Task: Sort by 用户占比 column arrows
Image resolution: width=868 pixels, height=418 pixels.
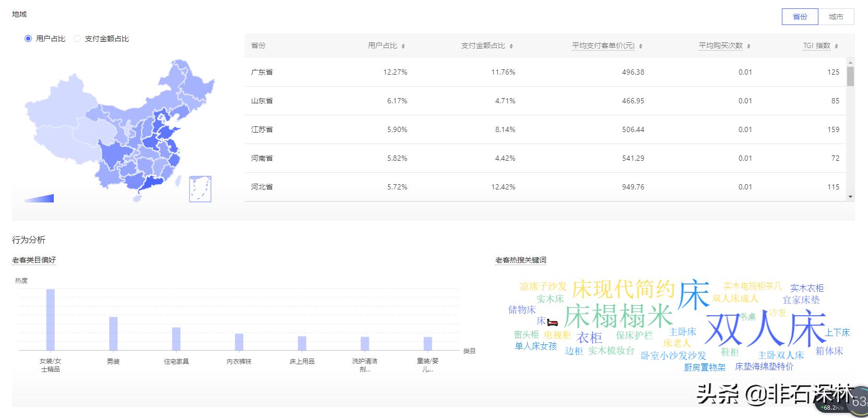Action: (x=403, y=46)
